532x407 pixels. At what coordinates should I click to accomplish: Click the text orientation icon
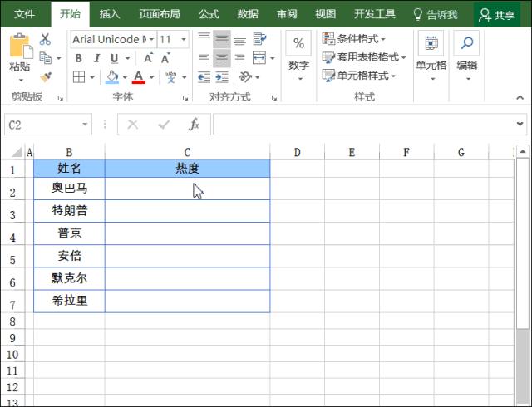coord(246,77)
